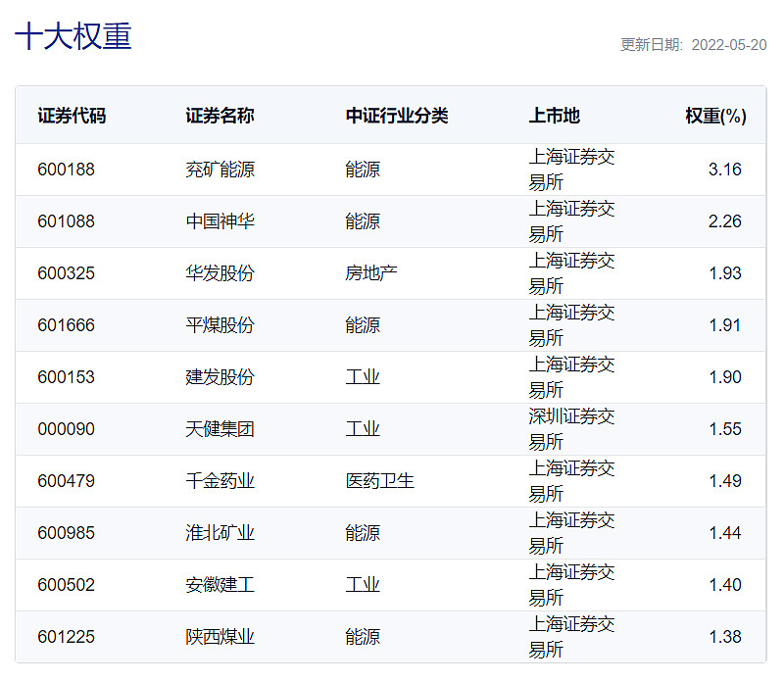Select the update date 2022-05-20
This screenshot has width=784, height=682.
click(729, 45)
